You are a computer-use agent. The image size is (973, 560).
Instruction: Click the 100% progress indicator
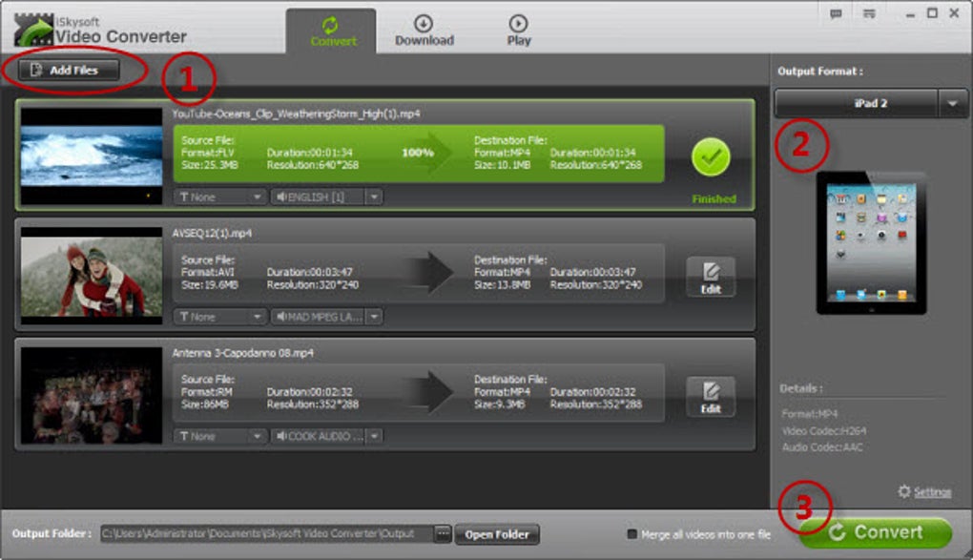point(418,153)
